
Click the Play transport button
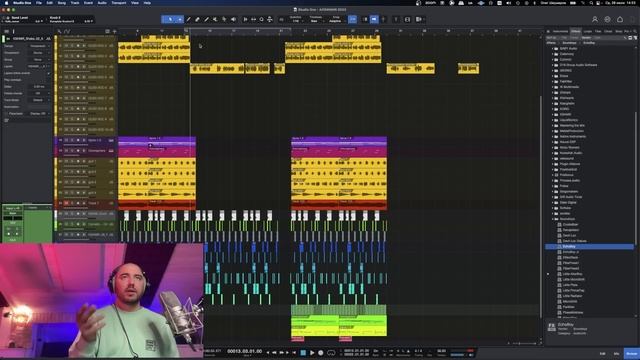312,352
